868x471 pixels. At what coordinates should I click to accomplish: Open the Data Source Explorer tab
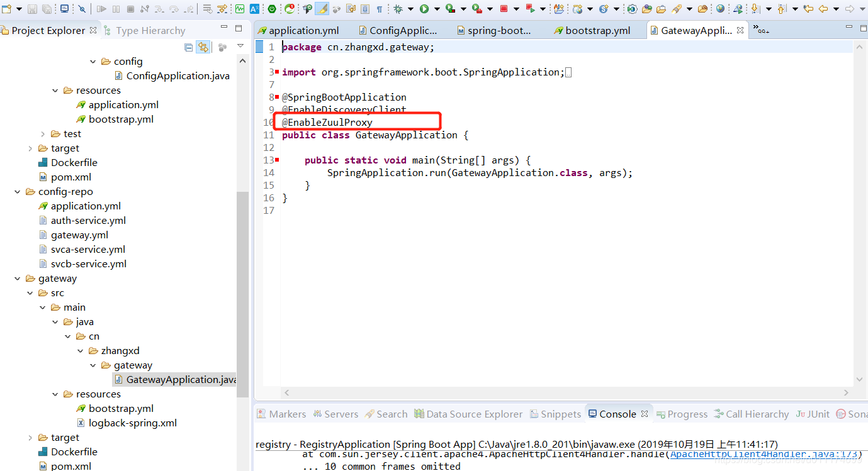[468, 414]
